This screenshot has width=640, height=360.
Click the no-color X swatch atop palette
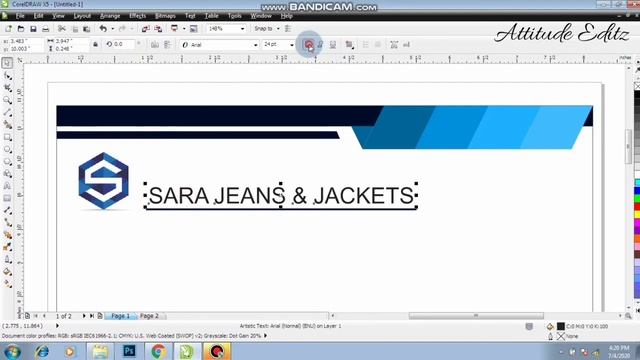(637, 86)
